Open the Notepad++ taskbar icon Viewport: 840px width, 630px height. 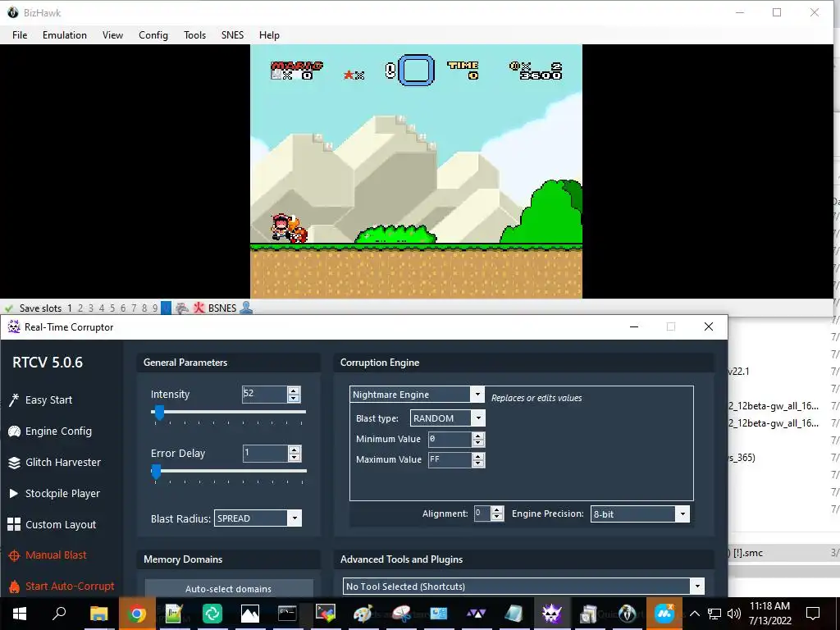pyautogui.click(x=174, y=614)
